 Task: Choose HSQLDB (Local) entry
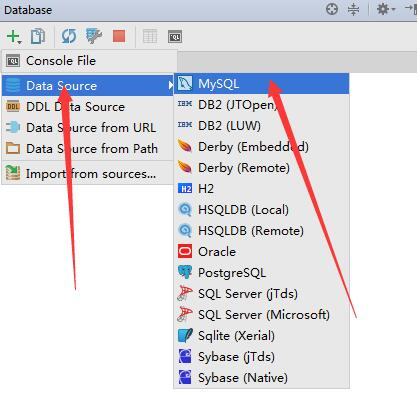262,210
